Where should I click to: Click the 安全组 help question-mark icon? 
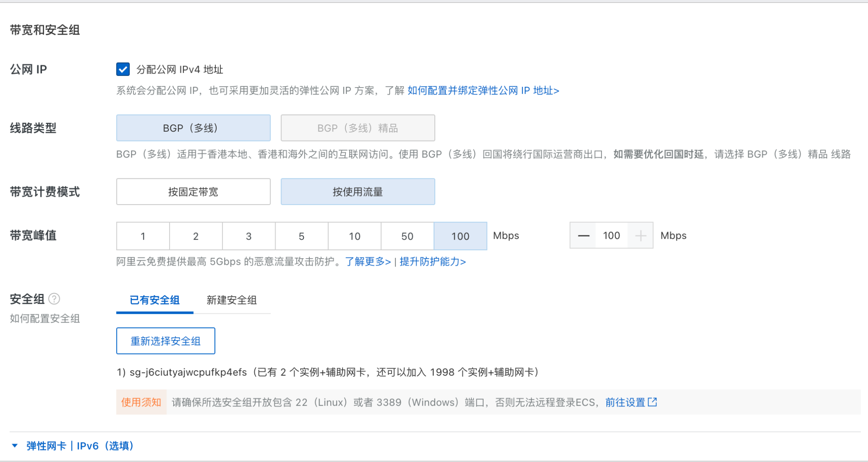[54, 299]
